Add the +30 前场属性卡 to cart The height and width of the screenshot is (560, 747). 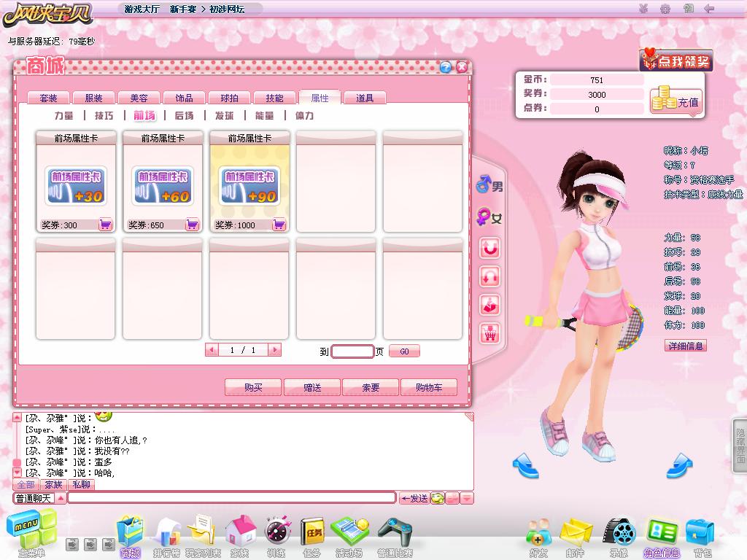pyautogui.click(x=105, y=225)
